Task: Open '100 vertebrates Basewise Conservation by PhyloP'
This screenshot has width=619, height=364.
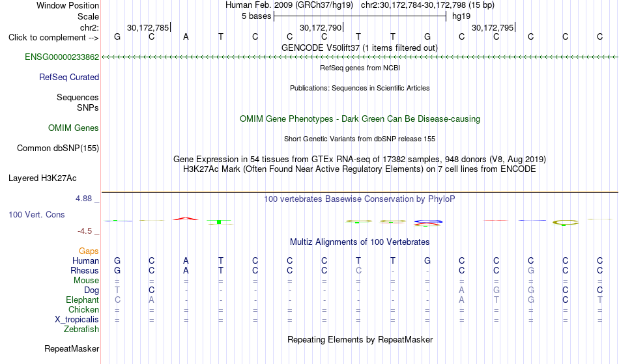Action: [360, 199]
